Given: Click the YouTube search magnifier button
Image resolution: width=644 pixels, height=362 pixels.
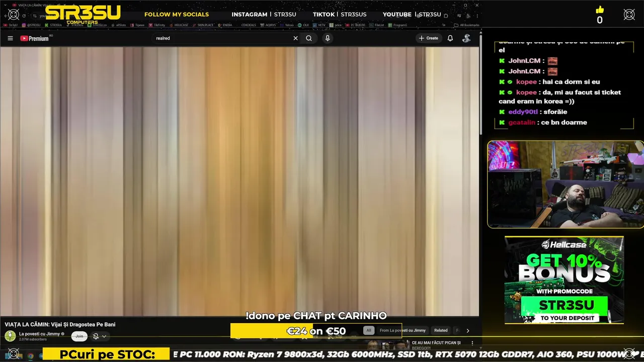Looking at the screenshot, I should click(x=309, y=38).
